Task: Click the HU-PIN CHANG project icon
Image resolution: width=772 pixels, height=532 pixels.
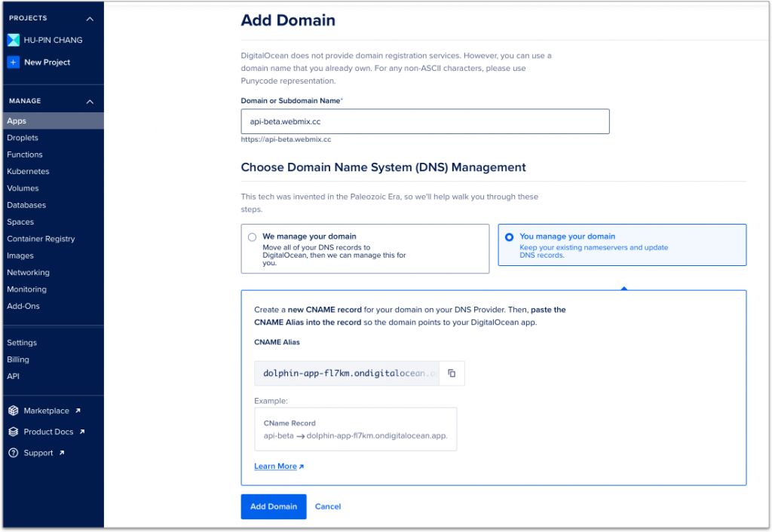Action: point(14,40)
